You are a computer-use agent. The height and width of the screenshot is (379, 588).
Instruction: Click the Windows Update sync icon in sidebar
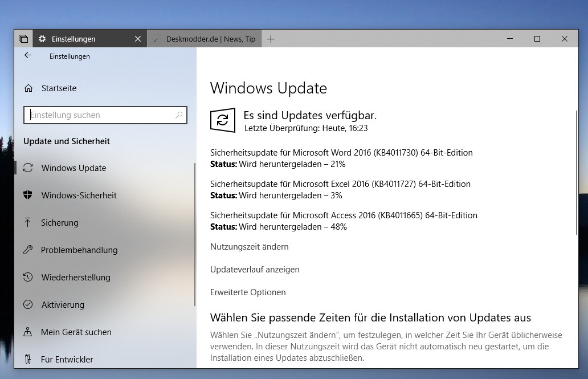[28, 168]
